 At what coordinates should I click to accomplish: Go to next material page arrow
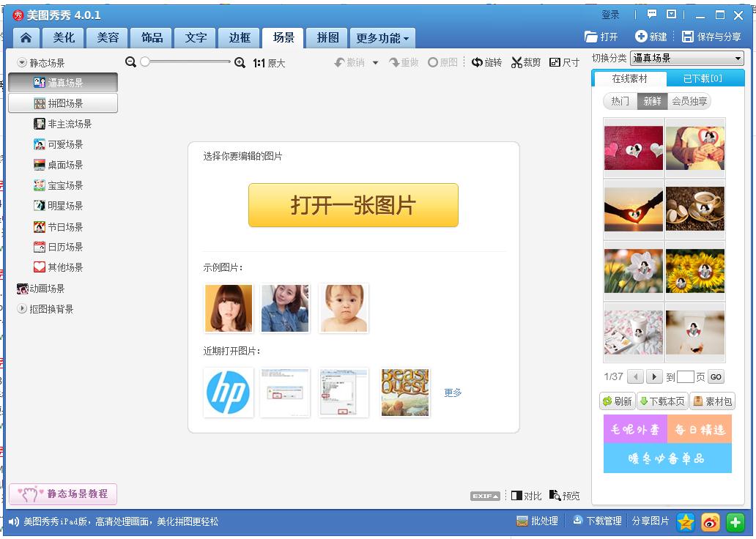(x=653, y=376)
